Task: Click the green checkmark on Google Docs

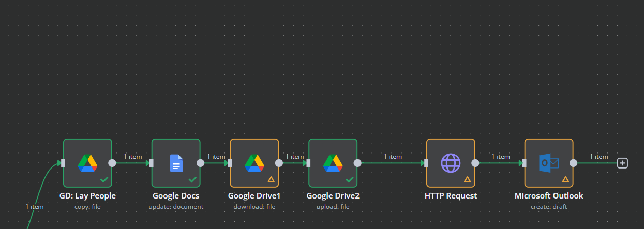Action: [192, 179]
